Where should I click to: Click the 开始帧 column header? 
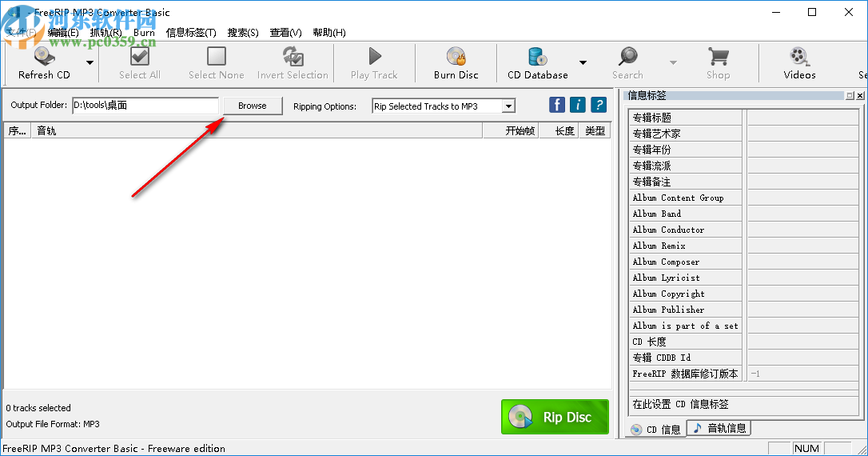[x=511, y=130]
